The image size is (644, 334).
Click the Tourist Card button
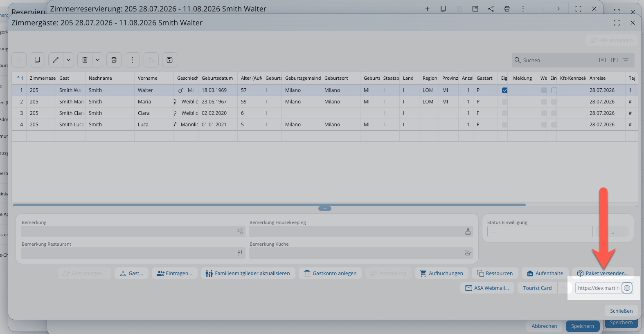click(x=537, y=288)
